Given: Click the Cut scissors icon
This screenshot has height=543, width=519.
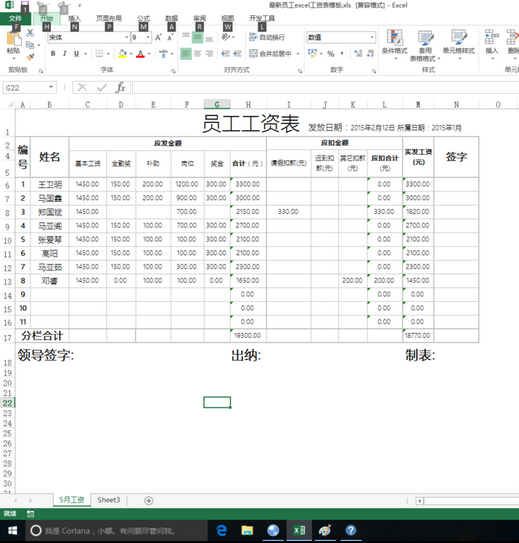Looking at the screenshot, I should pyautogui.click(x=30, y=34).
